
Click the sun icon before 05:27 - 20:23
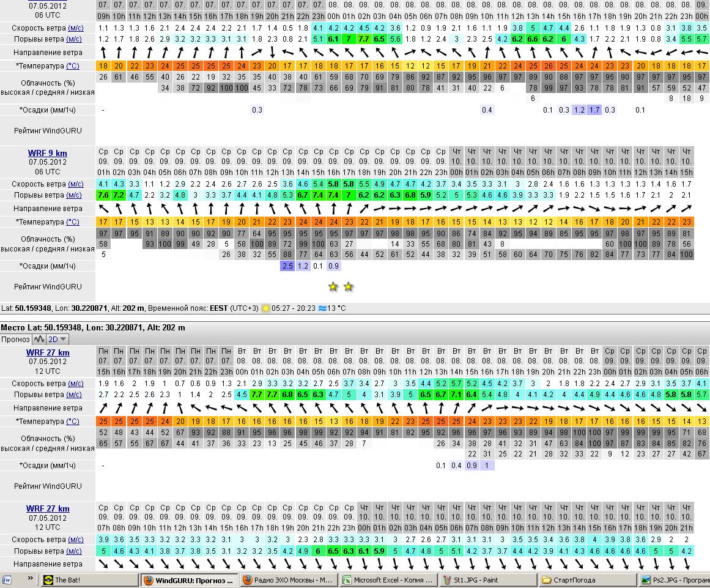pos(265,308)
